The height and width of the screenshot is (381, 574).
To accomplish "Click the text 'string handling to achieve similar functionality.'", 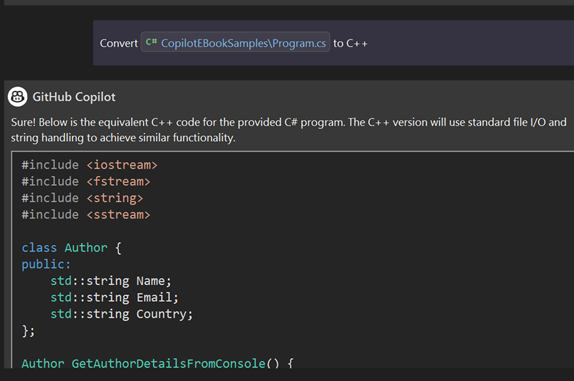I will (x=123, y=138).
